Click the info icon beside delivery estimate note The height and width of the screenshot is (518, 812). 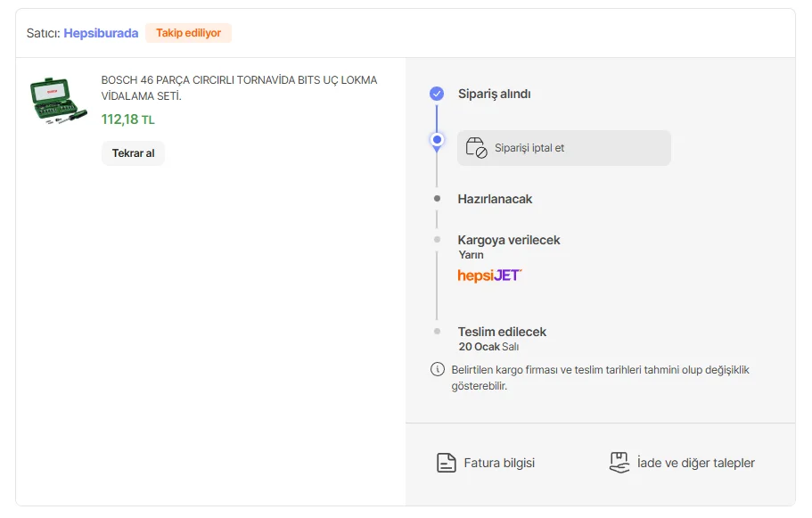click(x=438, y=369)
